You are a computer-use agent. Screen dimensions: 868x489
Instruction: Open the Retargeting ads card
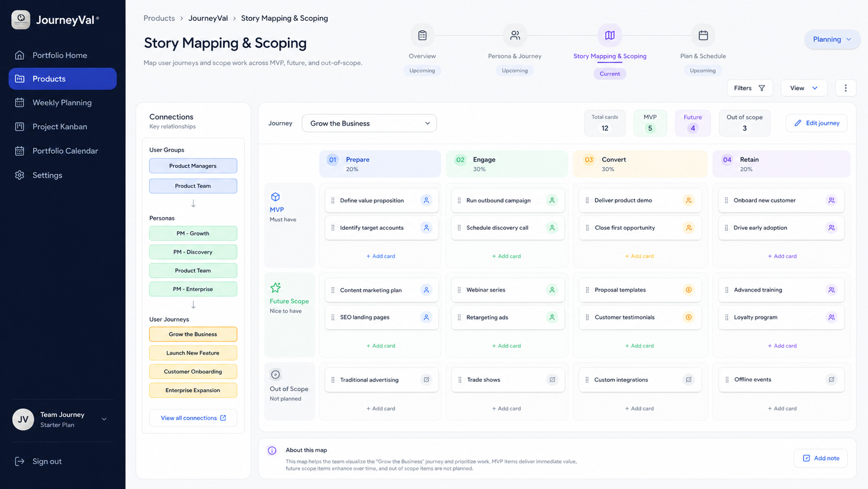click(x=508, y=317)
